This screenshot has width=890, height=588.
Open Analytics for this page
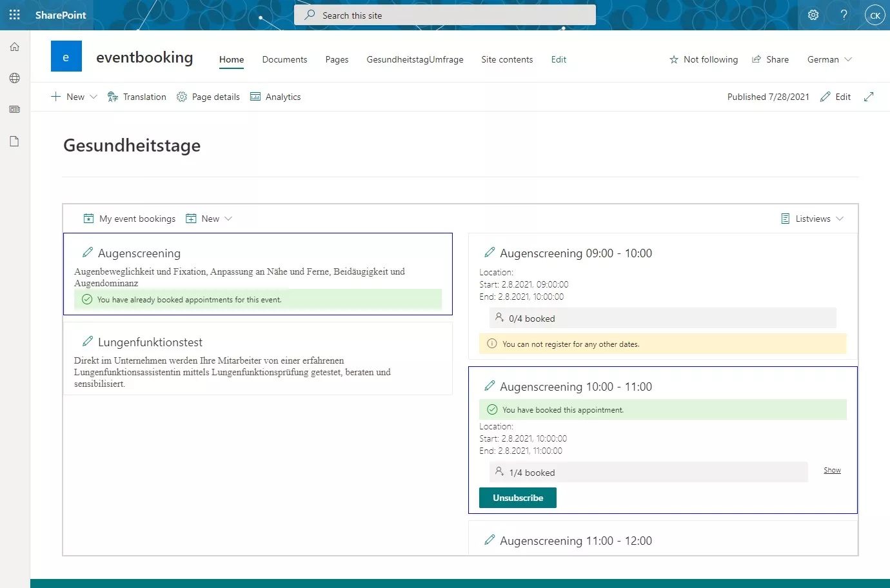click(x=275, y=97)
